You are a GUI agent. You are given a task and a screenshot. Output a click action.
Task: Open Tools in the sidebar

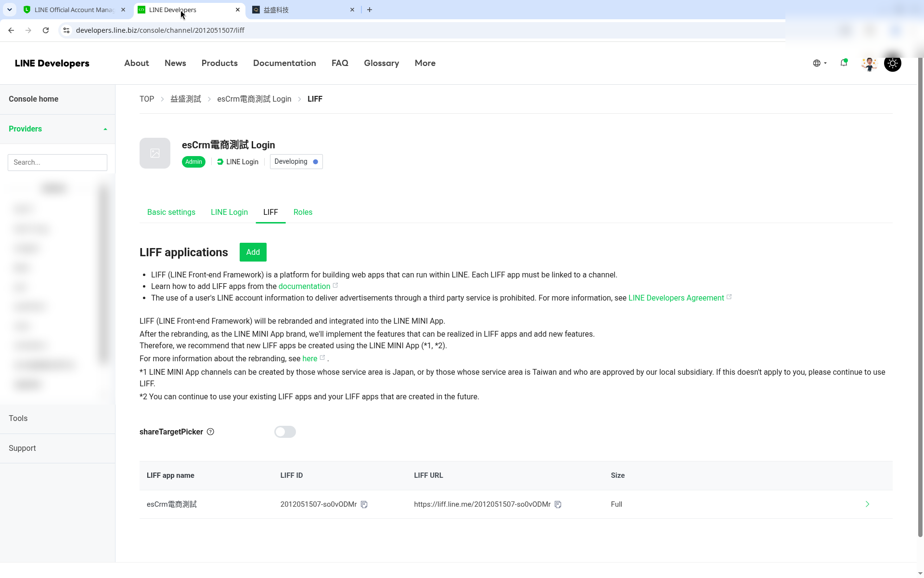click(58, 419)
